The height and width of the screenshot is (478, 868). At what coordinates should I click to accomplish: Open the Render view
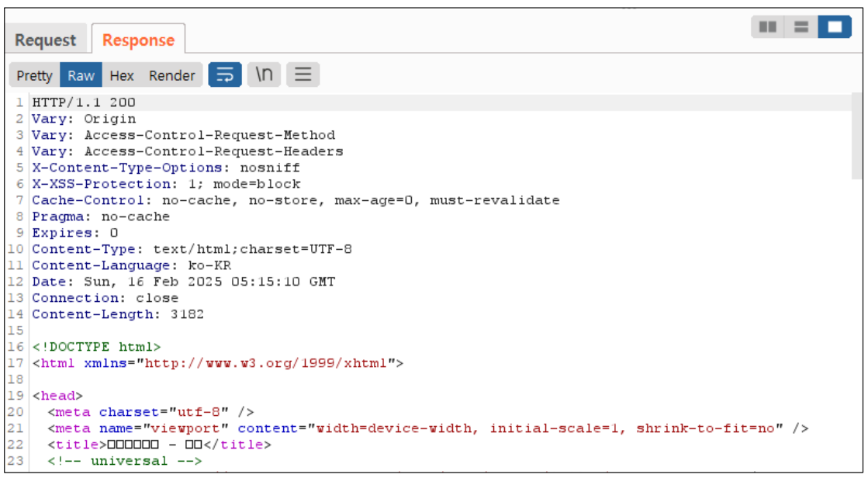tap(171, 75)
